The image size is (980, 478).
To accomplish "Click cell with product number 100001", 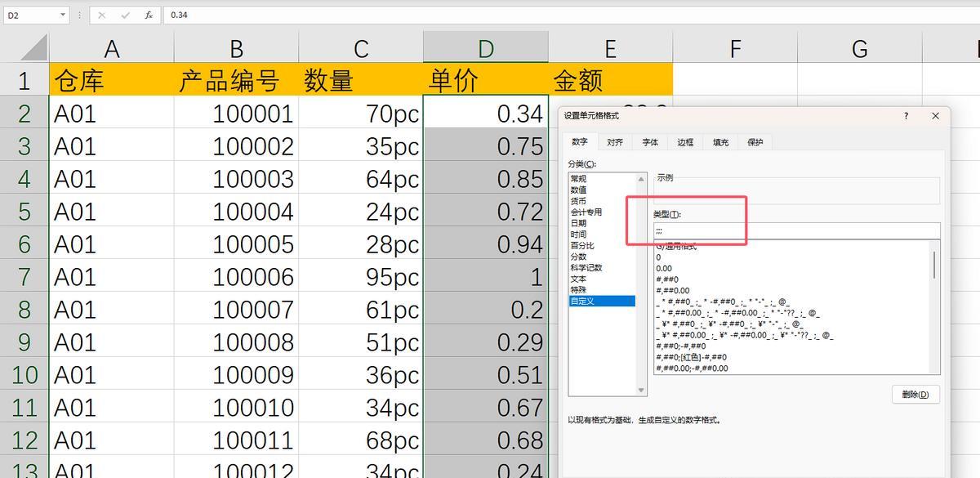I will (x=236, y=113).
